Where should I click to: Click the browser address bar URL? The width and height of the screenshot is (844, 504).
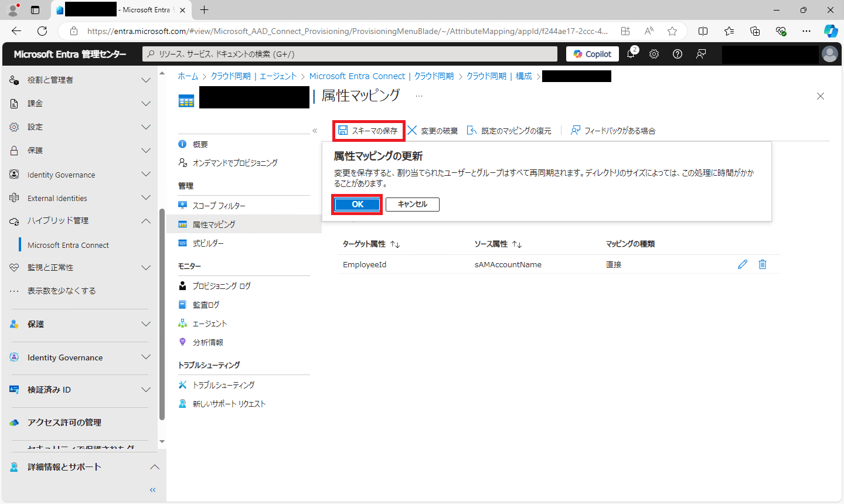pyautogui.click(x=348, y=31)
